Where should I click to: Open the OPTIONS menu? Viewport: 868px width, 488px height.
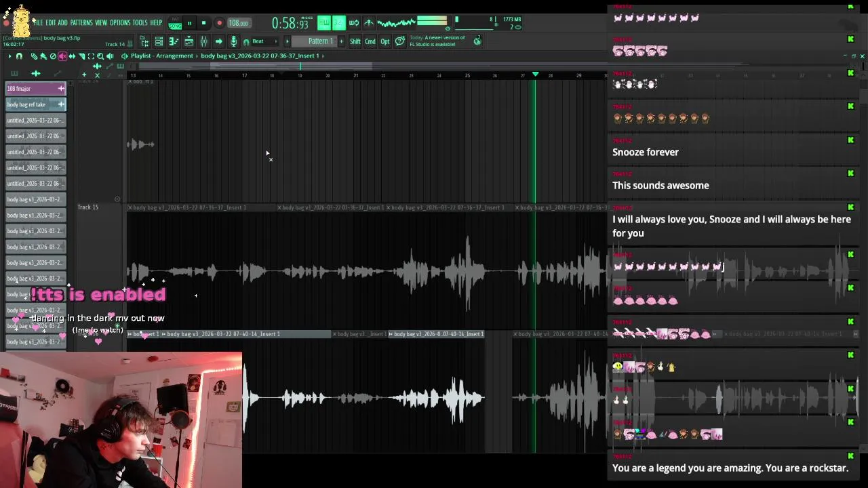click(120, 22)
